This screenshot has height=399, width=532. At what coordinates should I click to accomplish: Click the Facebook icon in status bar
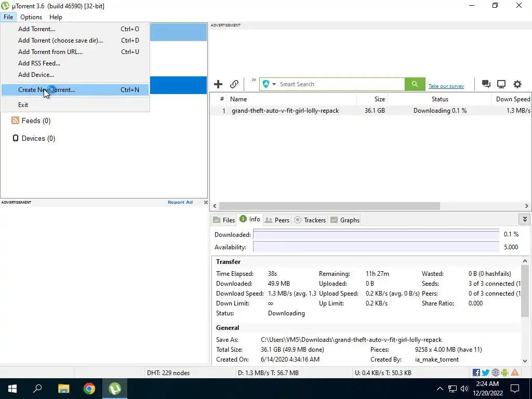point(476,373)
